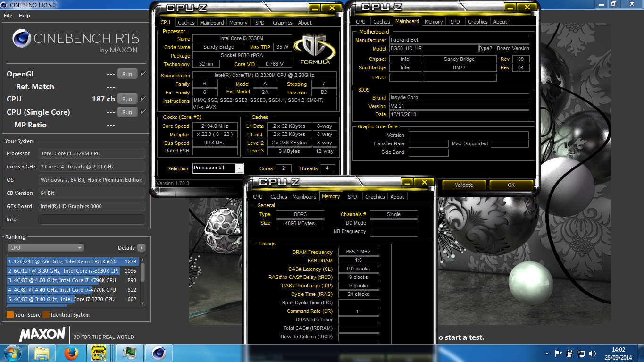The height and width of the screenshot is (362, 644).
Task: Click the OK button in CPU-Z
Action: pos(511,185)
